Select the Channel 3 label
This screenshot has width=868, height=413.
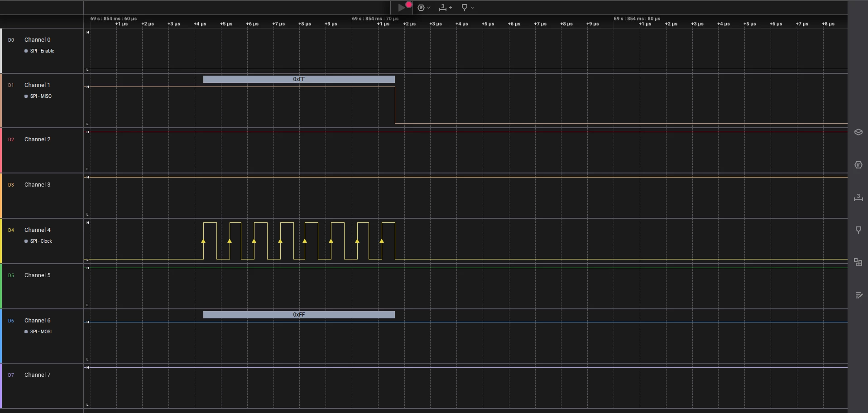38,185
